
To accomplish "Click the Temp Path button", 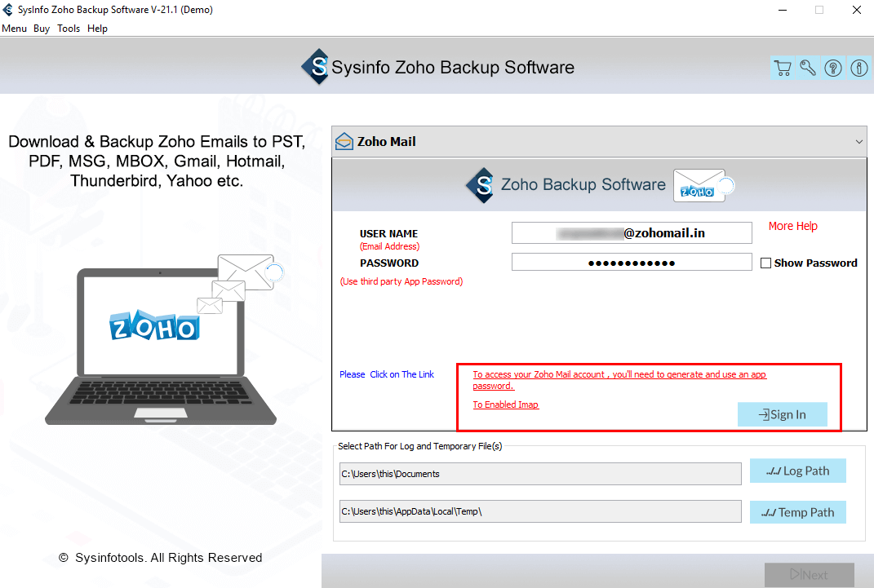I will coord(797,512).
